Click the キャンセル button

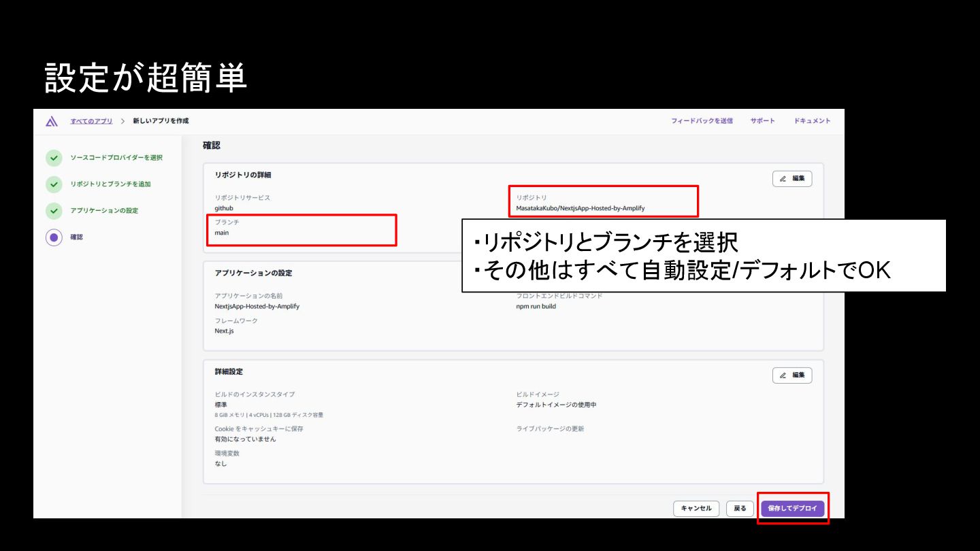(x=696, y=508)
